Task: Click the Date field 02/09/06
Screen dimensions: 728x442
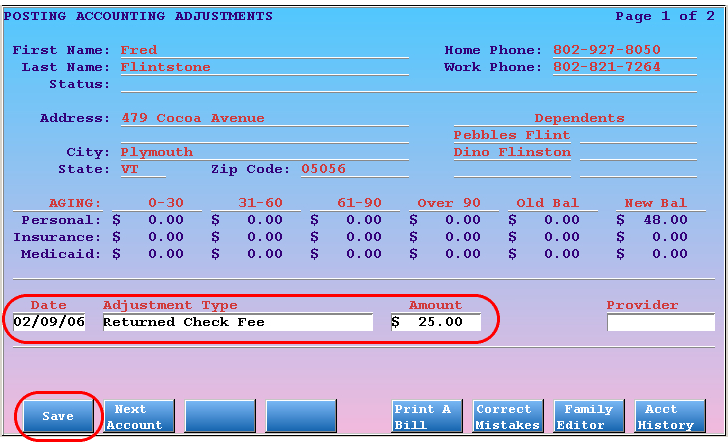Action: (49, 322)
